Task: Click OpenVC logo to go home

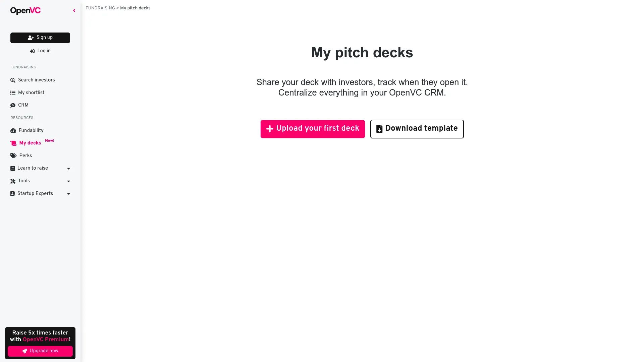Action: point(25,11)
